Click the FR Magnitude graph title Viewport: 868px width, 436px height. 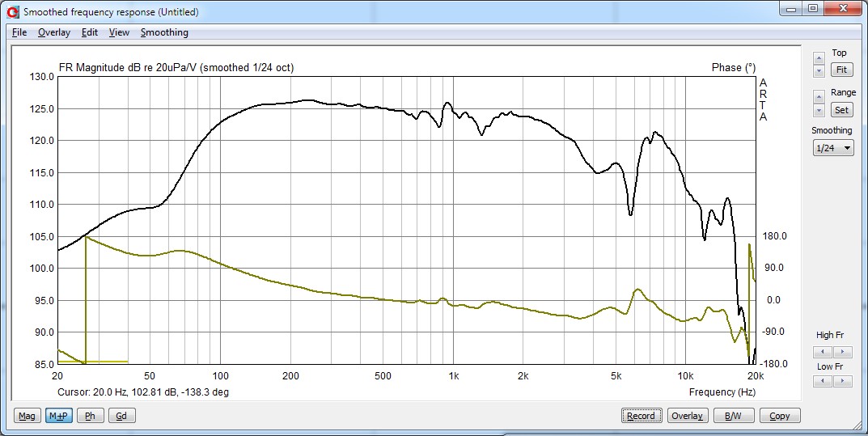point(176,68)
